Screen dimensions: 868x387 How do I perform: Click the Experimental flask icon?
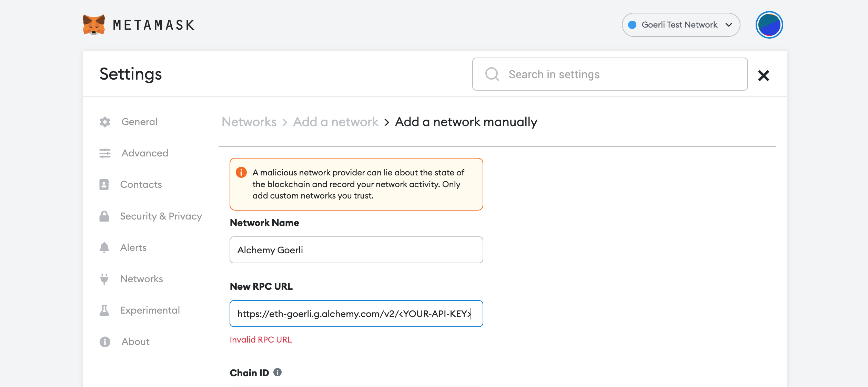point(105,309)
